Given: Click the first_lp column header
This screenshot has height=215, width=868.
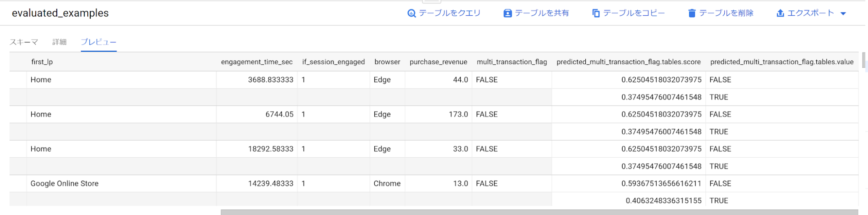Looking at the screenshot, I should pos(42,62).
